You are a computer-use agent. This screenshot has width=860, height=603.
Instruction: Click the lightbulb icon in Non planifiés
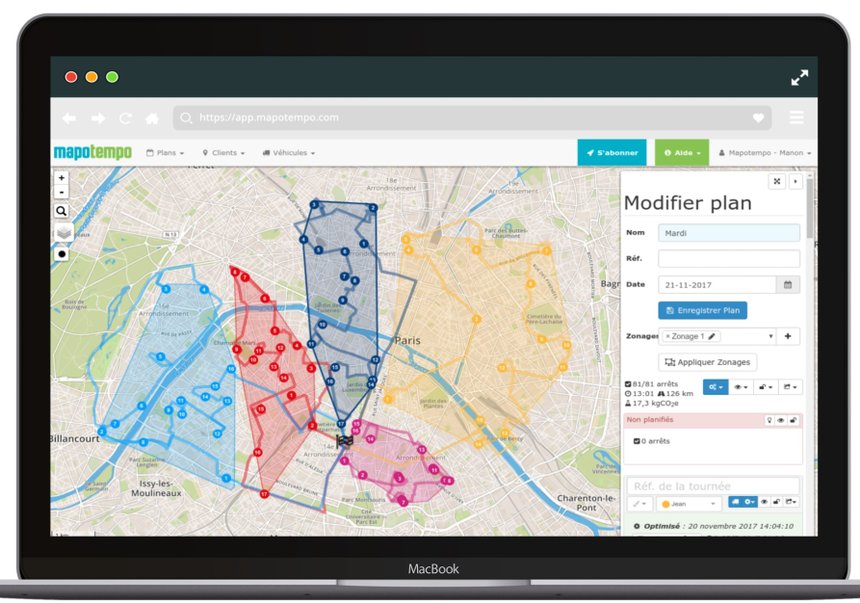[x=770, y=420]
